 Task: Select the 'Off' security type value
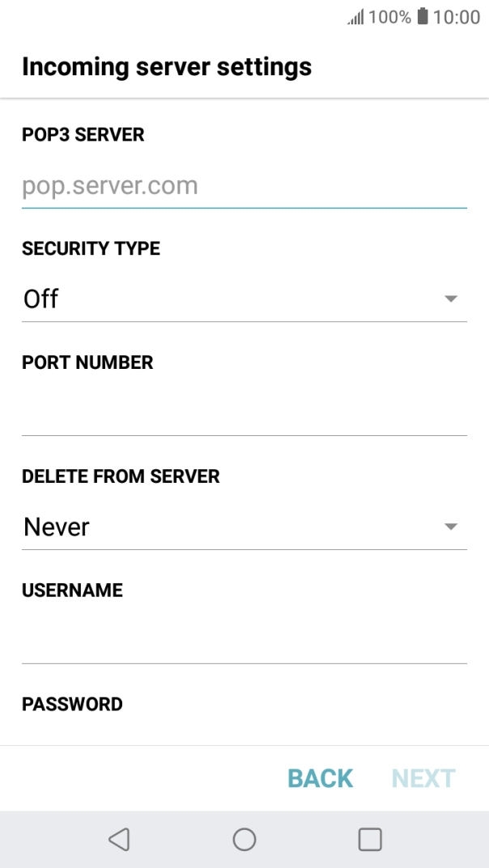click(x=42, y=299)
